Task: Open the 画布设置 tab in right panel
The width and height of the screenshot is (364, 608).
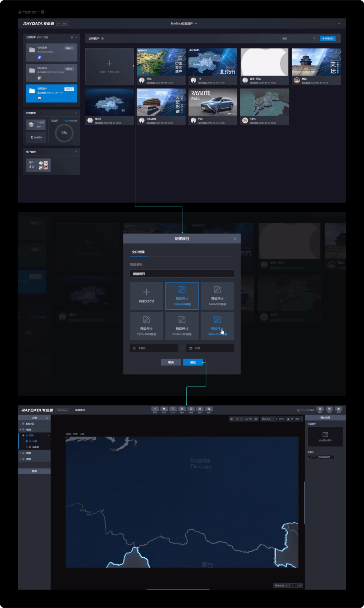Action: click(x=325, y=417)
